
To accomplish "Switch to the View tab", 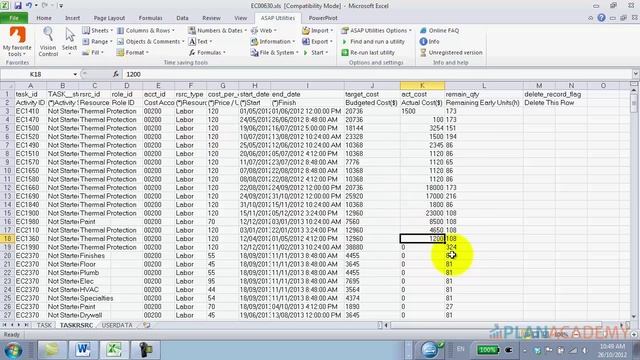I will tap(240, 18).
